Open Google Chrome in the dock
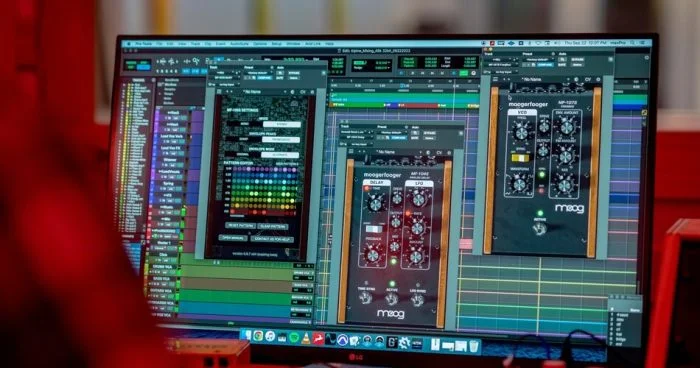 [258, 336]
